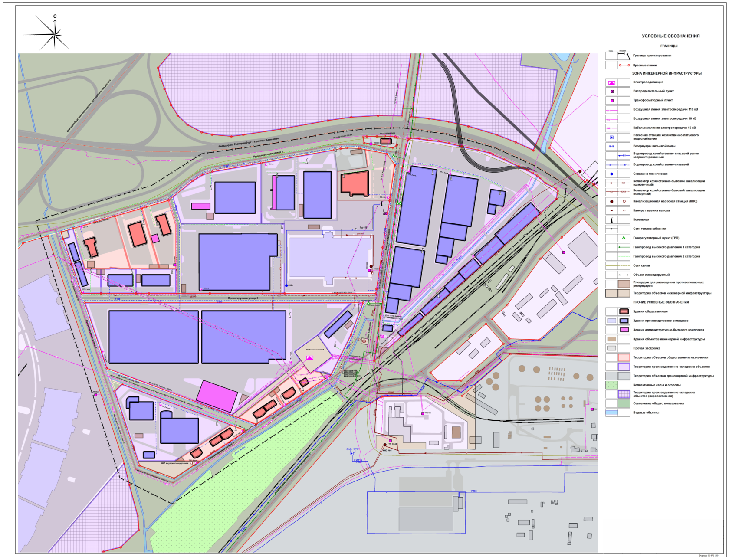
Task: Click the Территория производственно-складских объектов purple swatch
Action: (624, 367)
